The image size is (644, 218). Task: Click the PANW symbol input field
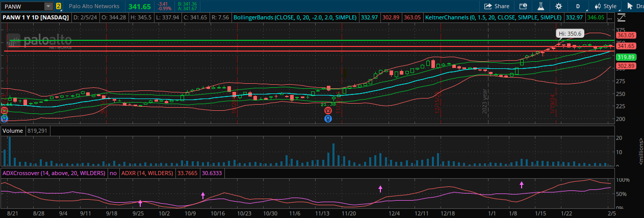pos(22,6)
